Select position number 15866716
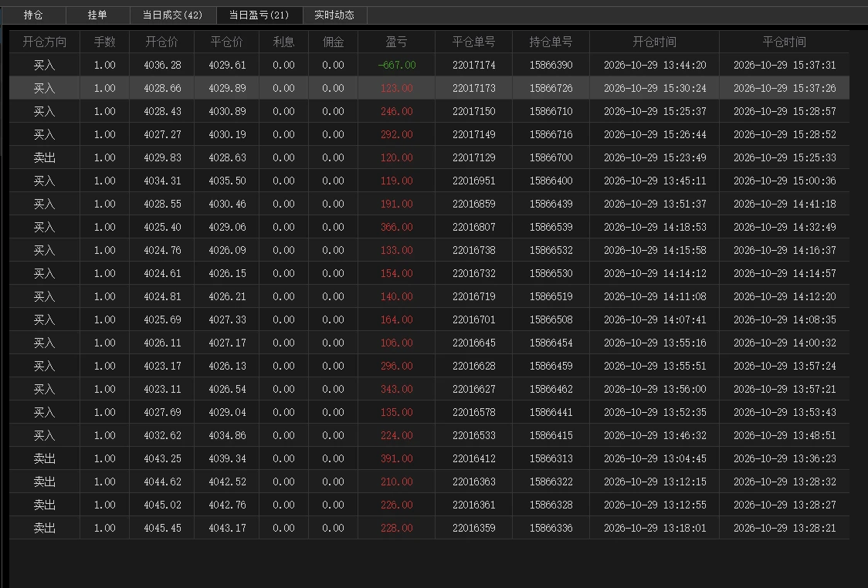Screen dimensions: 868x588 pos(551,135)
